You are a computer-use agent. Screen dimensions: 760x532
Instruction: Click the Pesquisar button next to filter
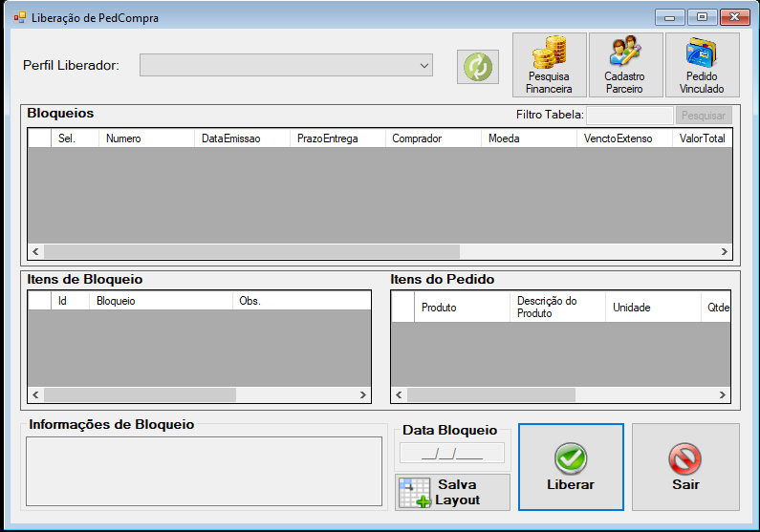[704, 116]
